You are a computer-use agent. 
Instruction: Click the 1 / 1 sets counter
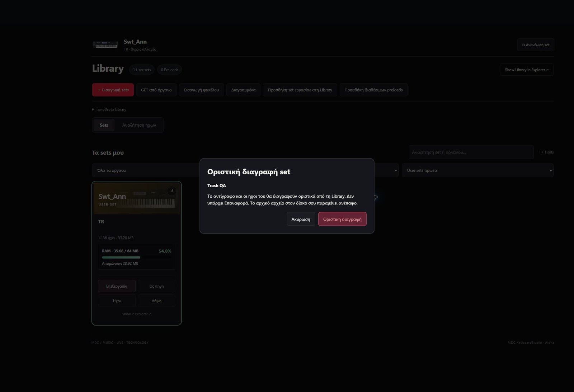(x=546, y=152)
